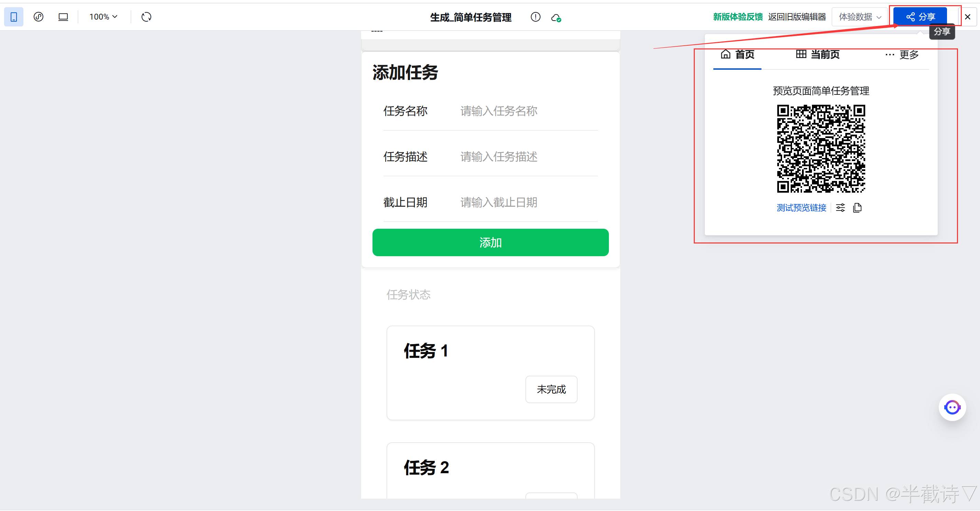Open the 更多 tab in share panel
The width and height of the screenshot is (980, 511).
tap(902, 55)
